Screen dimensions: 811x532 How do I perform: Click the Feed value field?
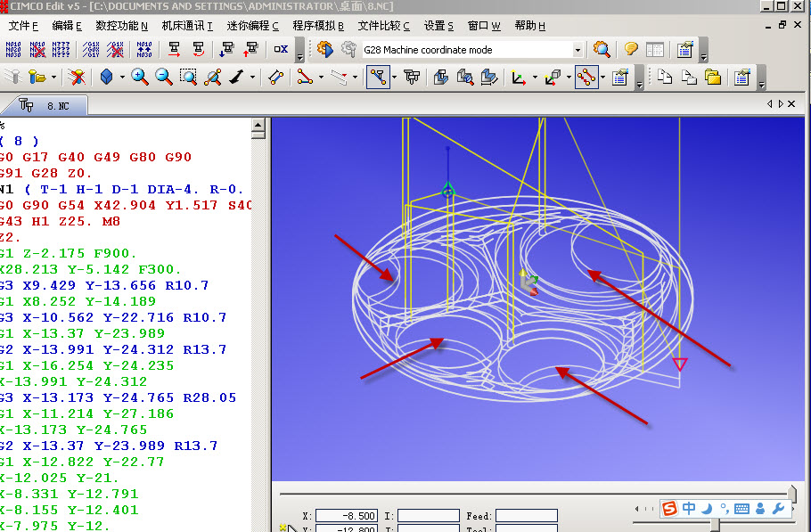point(527,515)
